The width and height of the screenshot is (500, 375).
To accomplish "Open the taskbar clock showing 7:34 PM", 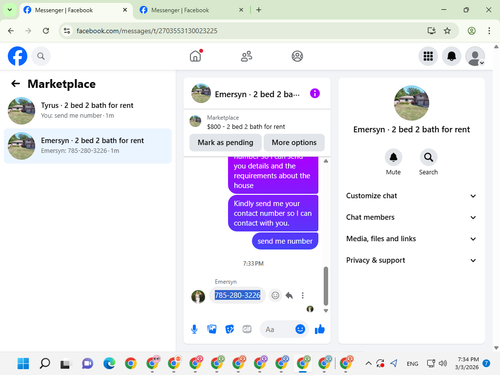I will coord(467,363).
